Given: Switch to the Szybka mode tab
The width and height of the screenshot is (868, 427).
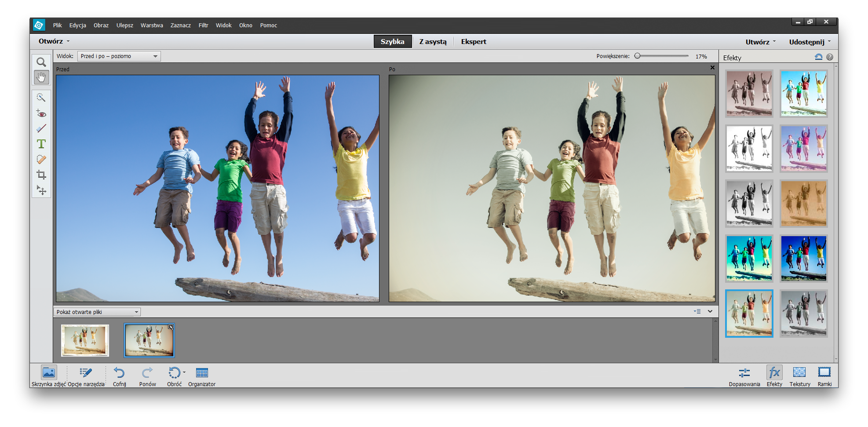Looking at the screenshot, I should pyautogui.click(x=393, y=41).
